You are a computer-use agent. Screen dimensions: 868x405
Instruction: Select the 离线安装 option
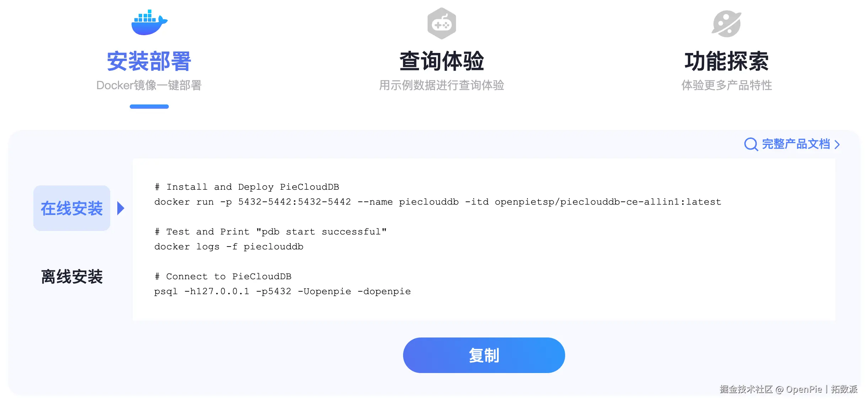(x=72, y=276)
